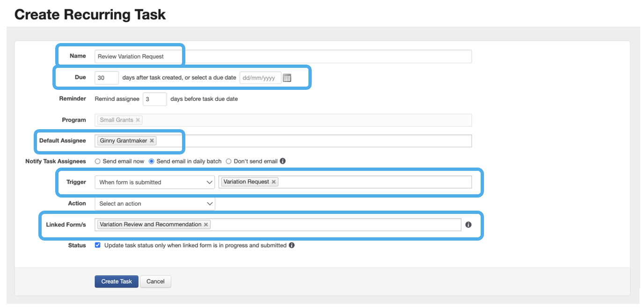
Task: Remove the Variation Request trigger tag
Action: 274,182
